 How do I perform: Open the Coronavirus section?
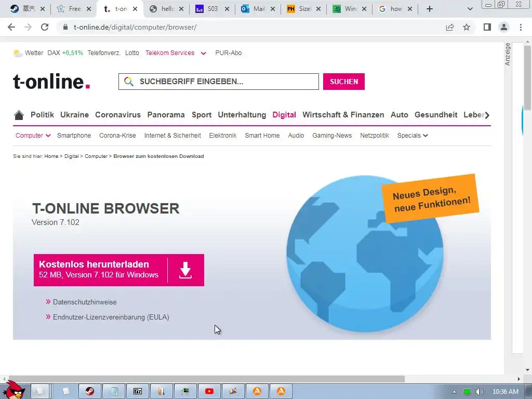click(118, 115)
